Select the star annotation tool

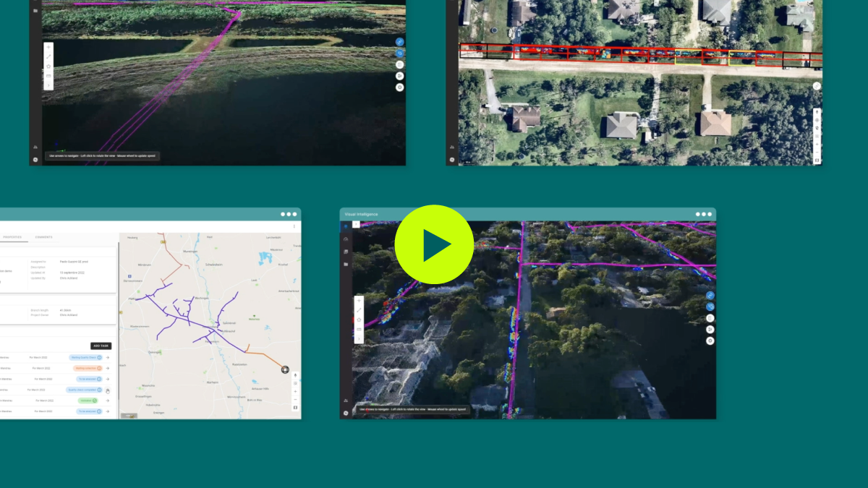click(358, 319)
